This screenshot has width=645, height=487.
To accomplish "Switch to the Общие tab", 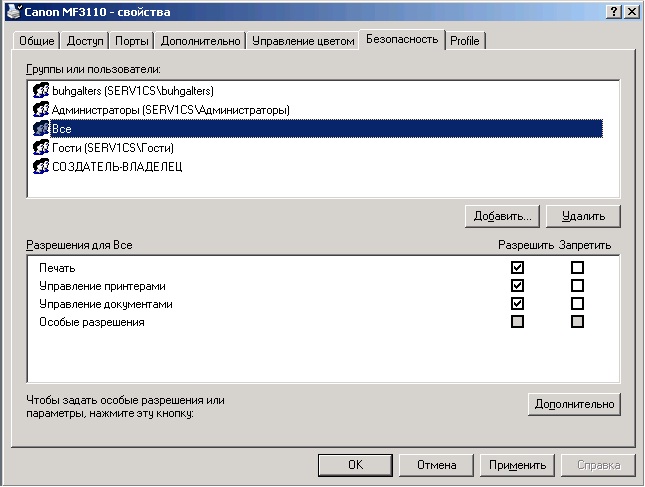I will (x=37, y=41).
